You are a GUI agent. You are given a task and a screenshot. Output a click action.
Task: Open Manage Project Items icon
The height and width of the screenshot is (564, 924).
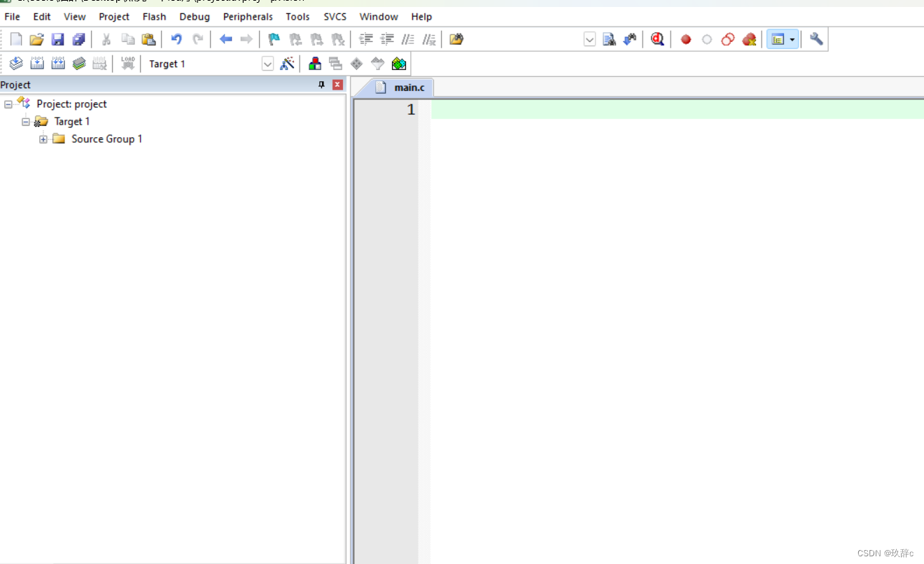pyautogui.click(x=315, y=64)
